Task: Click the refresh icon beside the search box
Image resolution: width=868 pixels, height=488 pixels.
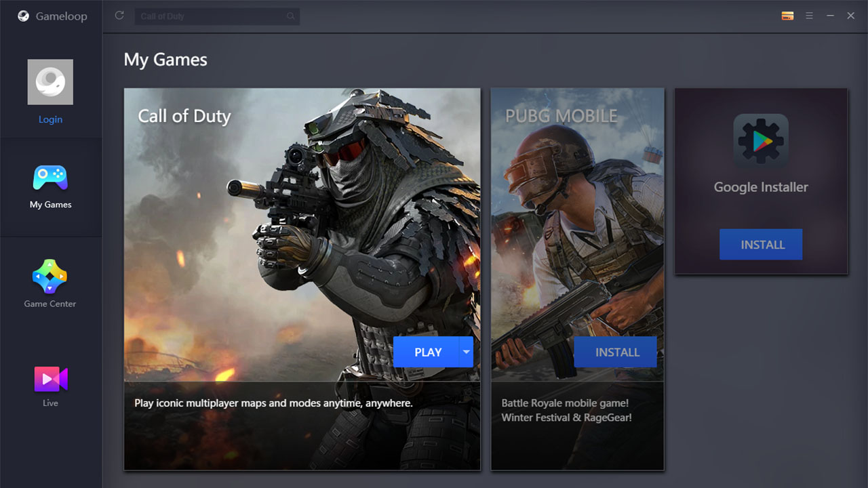Action: tap(119, 16)
